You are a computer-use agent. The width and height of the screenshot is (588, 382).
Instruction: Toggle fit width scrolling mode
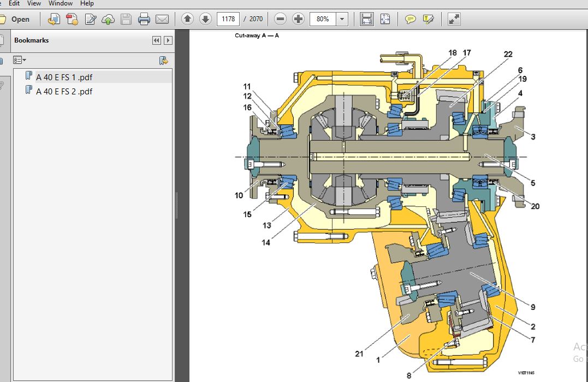[x=366, y=19]
